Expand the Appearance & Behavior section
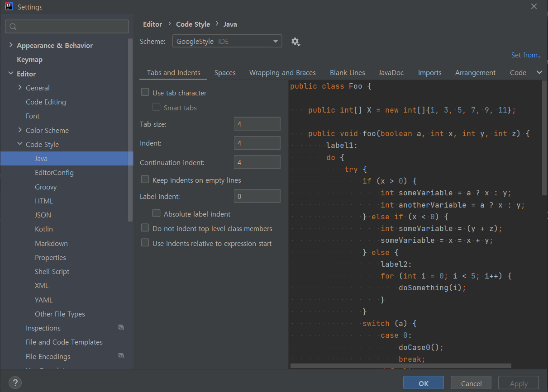The width and height of the screenshot is (548, 392). click(11, 45)
